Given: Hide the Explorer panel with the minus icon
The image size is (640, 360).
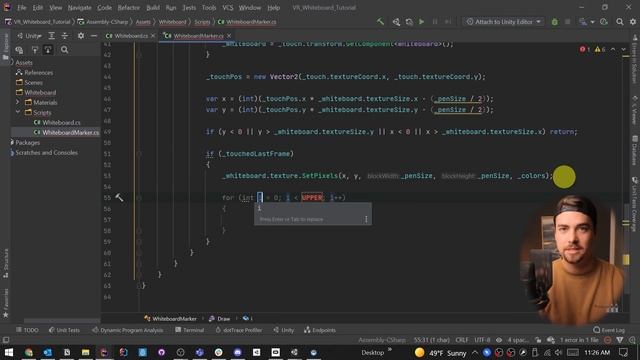Looking at the screenshot, I should coord(94,36).
